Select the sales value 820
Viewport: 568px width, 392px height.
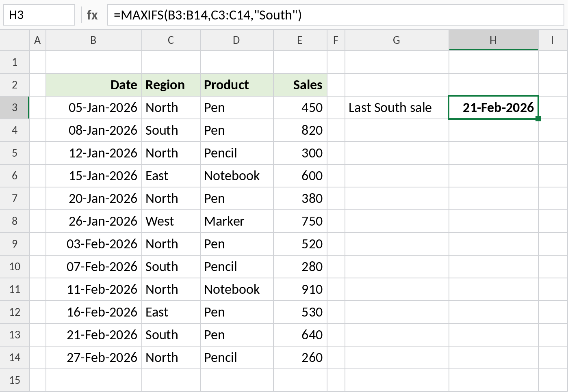point(300,130)
